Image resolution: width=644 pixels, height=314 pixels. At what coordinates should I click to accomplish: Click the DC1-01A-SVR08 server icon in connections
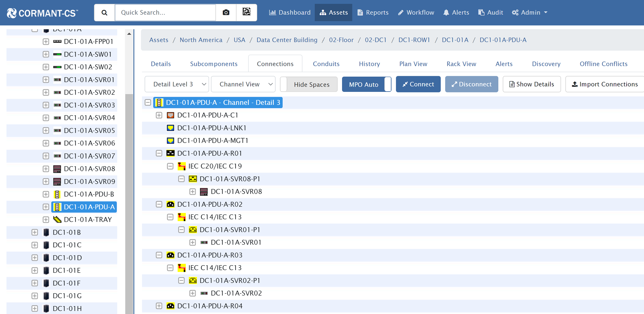[x=204, y=192]
